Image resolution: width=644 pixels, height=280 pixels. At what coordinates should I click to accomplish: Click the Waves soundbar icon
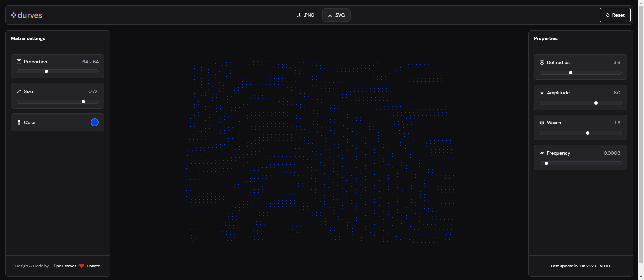tap(542, 123)
